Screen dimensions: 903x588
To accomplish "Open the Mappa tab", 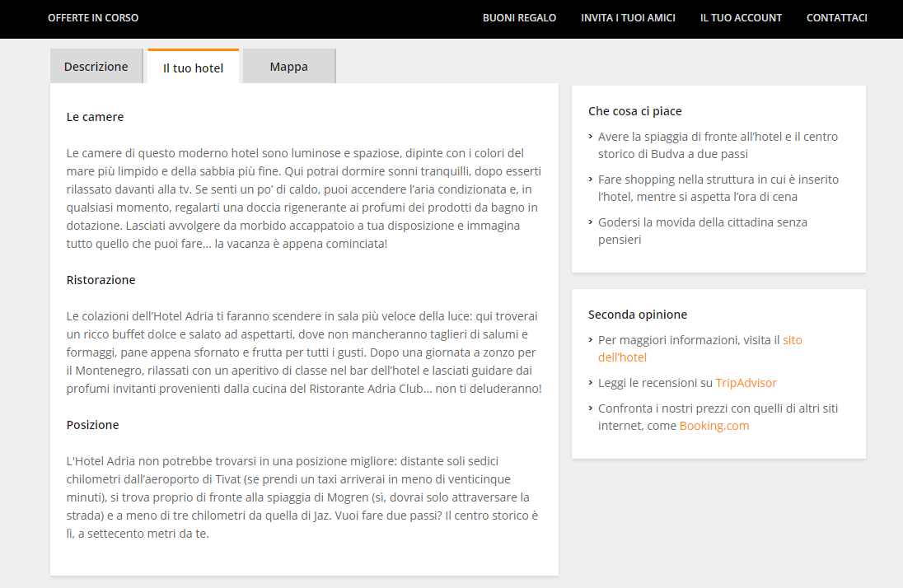I will [x=288, y=67].
